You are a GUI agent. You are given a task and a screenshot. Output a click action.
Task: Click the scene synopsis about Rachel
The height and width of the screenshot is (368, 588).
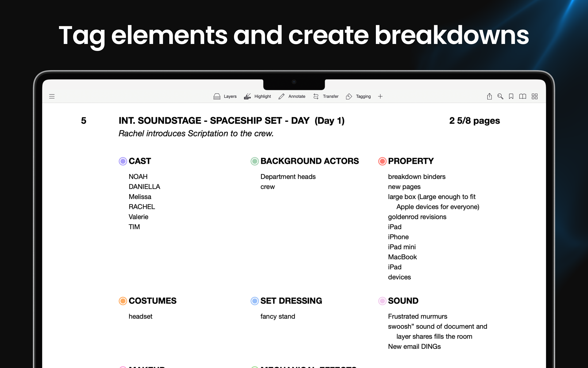tap(196, 133)
